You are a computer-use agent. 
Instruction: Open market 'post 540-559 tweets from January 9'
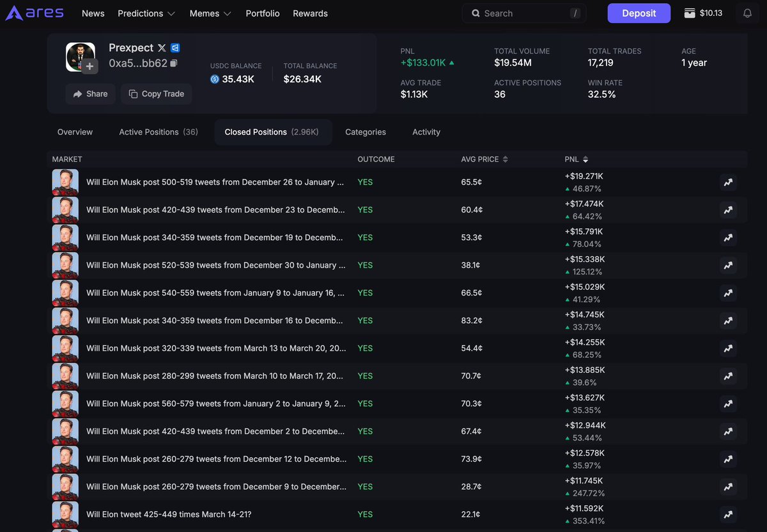(215, 293)
